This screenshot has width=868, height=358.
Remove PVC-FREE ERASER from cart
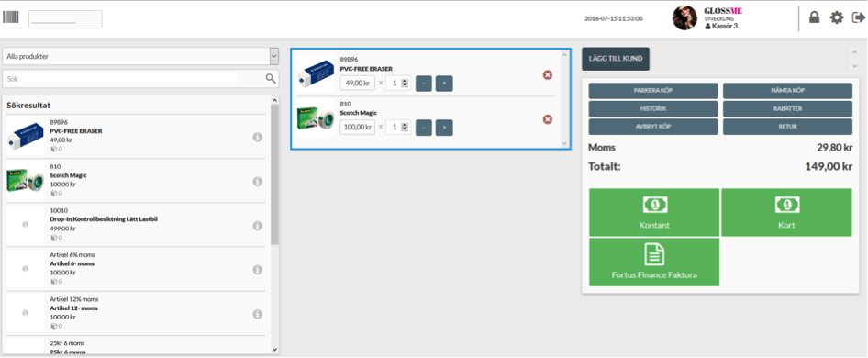coord(548,75)
